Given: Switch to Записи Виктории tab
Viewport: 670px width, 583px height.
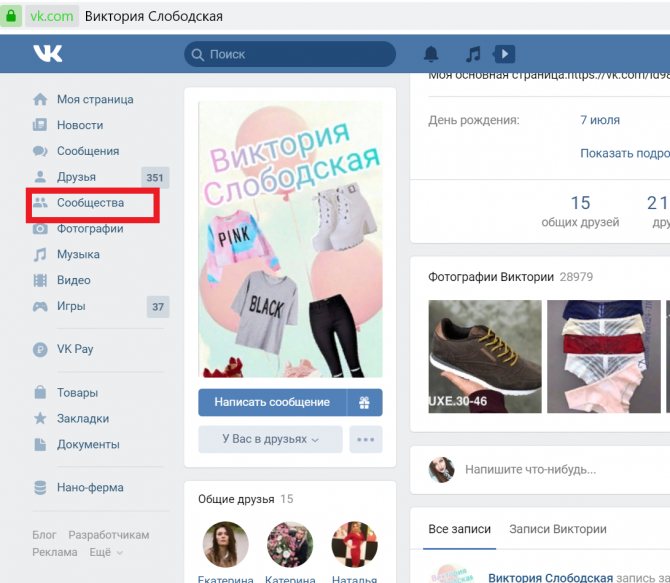Looking at the screenshot, I should click(x=558, y=529).
